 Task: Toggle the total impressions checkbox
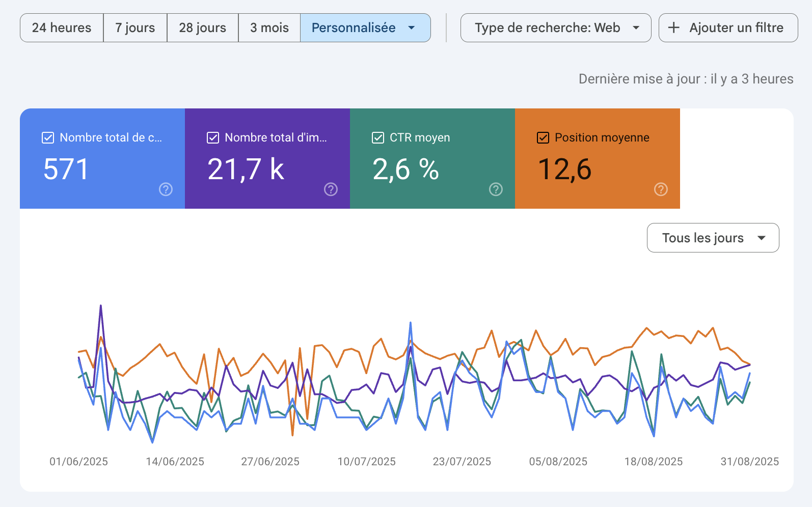point(213,137)
